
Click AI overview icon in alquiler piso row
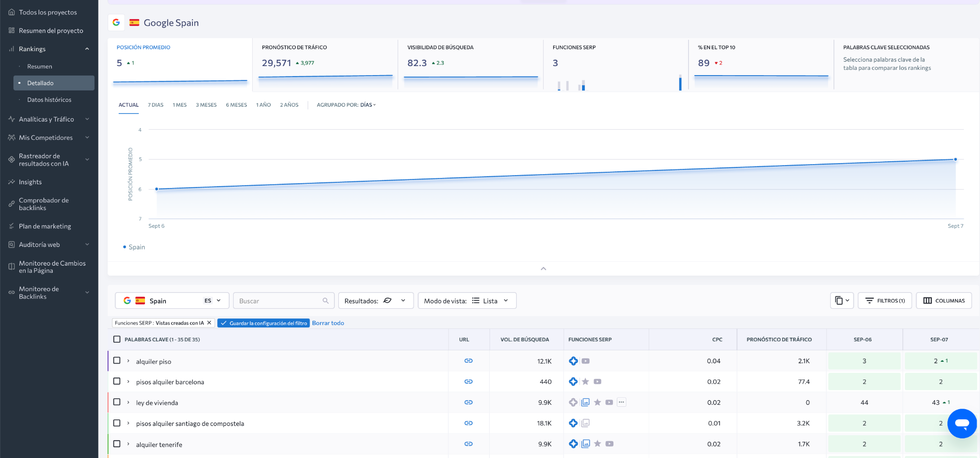point(573,361)
